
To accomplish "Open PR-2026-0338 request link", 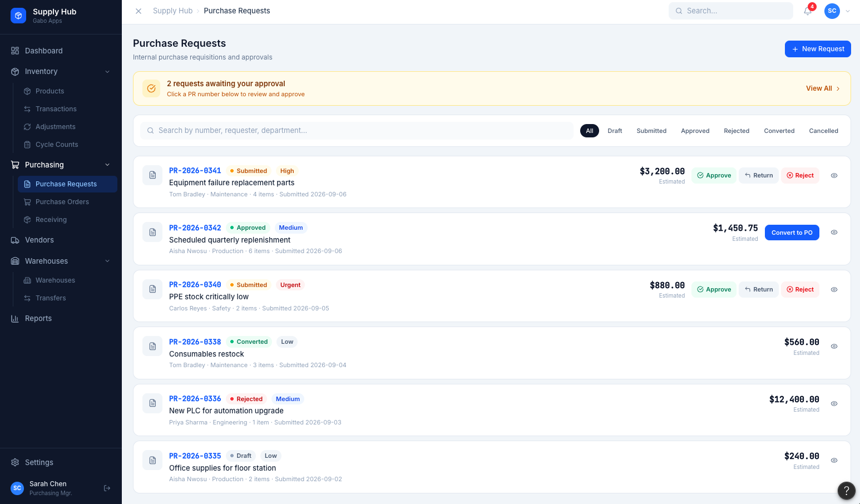I will [195, 342].
